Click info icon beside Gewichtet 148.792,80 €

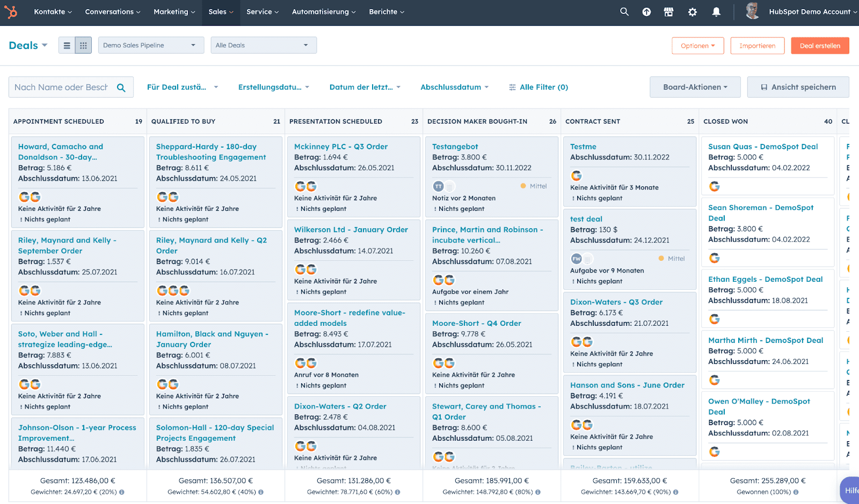(x=538, y=492)
